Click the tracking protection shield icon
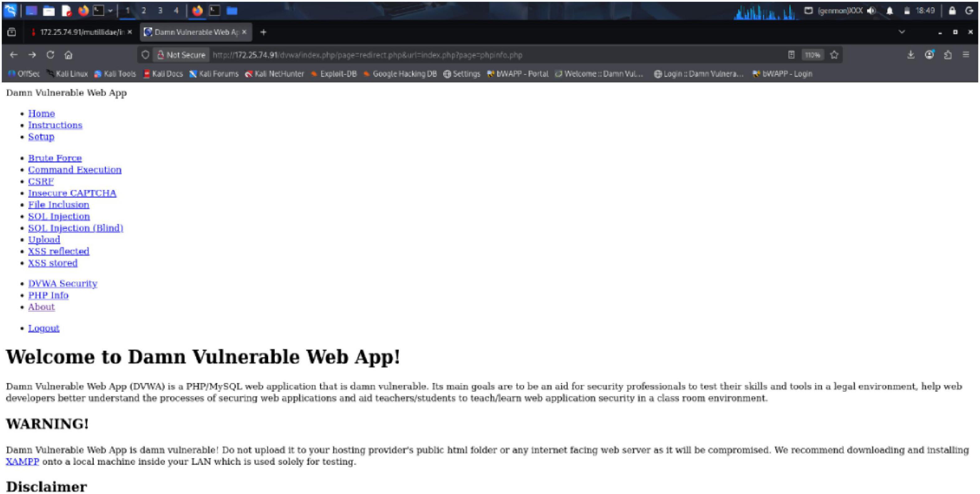Image resolution: width=980 pixels, height=494 pixels. [145, 55]
